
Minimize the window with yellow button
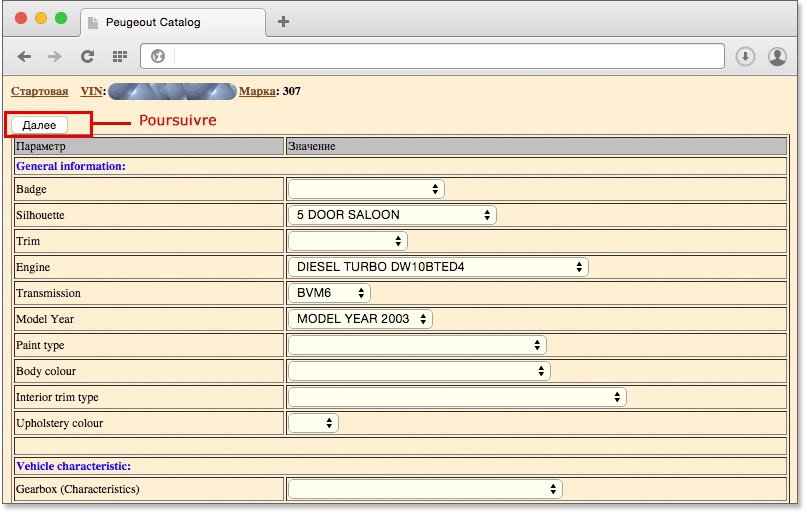[x=41, y=19]
